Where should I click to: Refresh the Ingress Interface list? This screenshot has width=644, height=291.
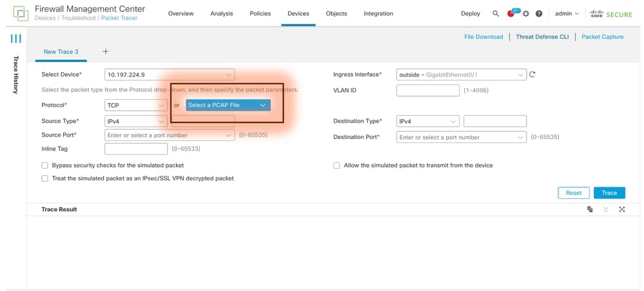532,74
